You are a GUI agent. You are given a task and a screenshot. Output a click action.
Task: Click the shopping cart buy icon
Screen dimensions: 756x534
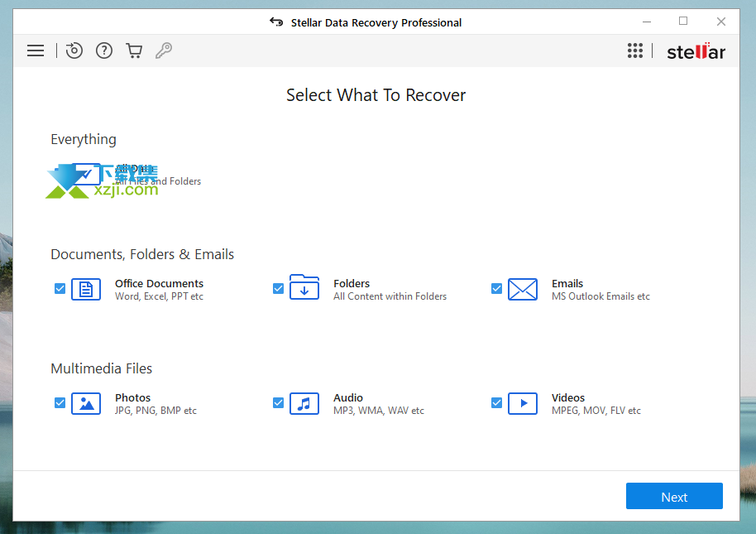(x=134, y=51)
